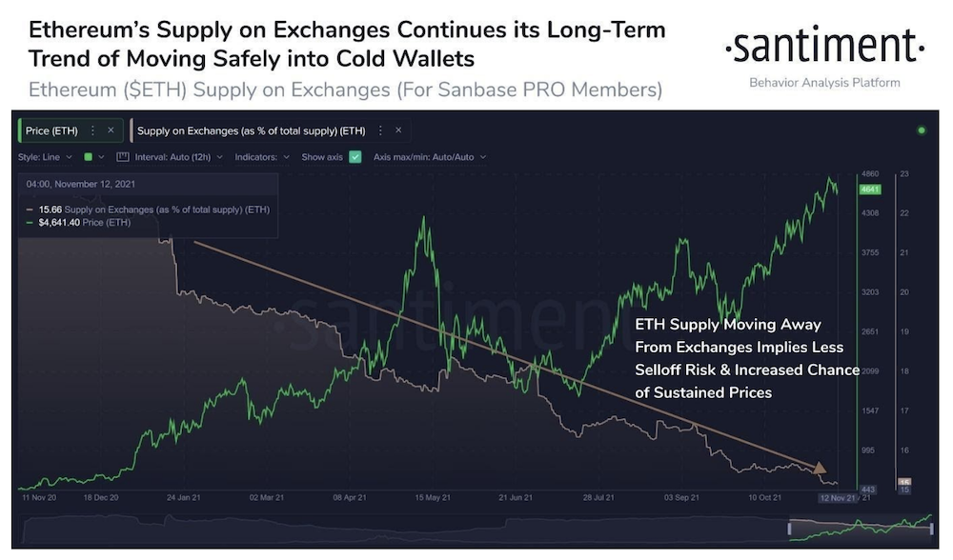The height and width of the screenshot is (560, 953).
Task: Open the chart line color swatch picker
Action: point(89,156)
